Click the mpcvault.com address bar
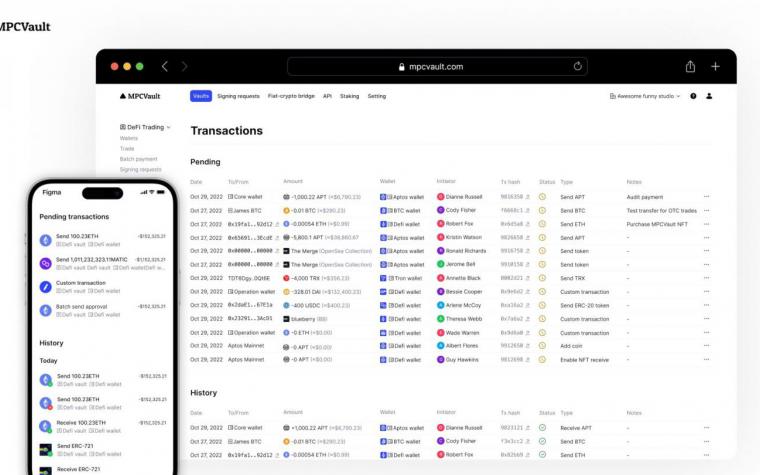Screen dimensions: 760x475 tap(437, 66)
